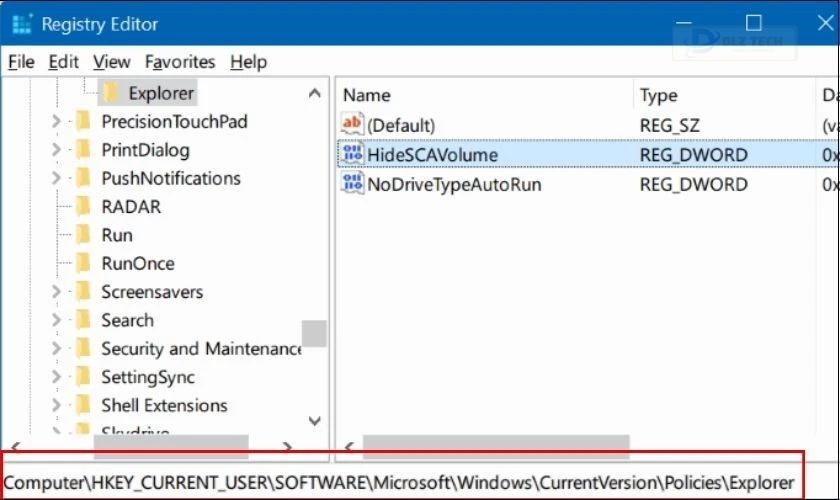
Task: Click the HideSCAVolume DWORD value icon
Action: tap(352, 155)
